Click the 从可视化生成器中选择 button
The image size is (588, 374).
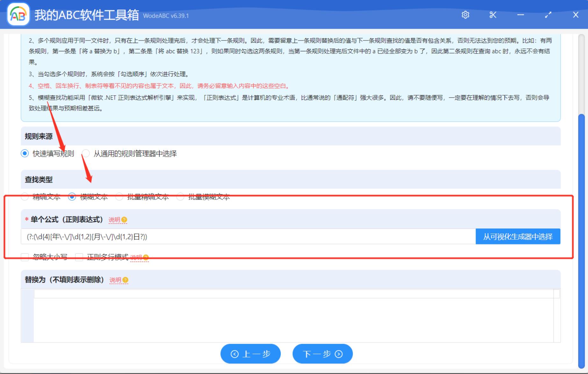tap(518, 236)
